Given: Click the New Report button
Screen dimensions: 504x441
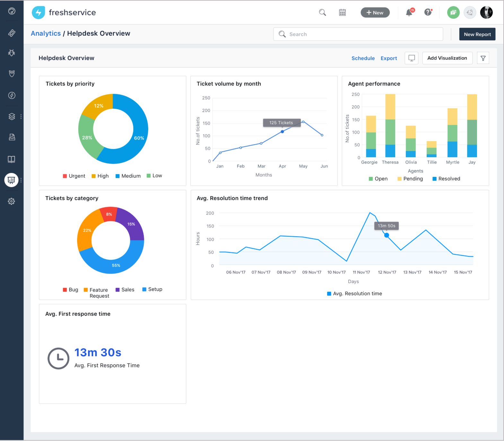Looking at the screenshot, I should click(477, 34).
